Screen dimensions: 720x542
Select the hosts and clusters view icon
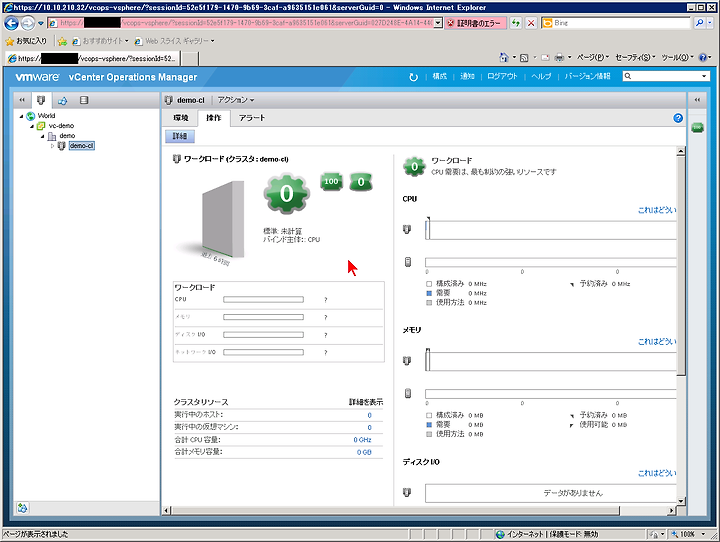[41, 100]
